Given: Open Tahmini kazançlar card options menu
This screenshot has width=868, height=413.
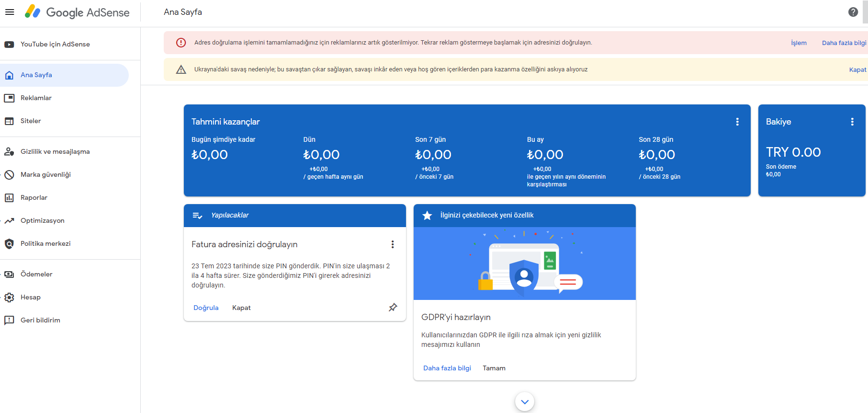Looking at the screenshot, I should [x=737, y=122].
